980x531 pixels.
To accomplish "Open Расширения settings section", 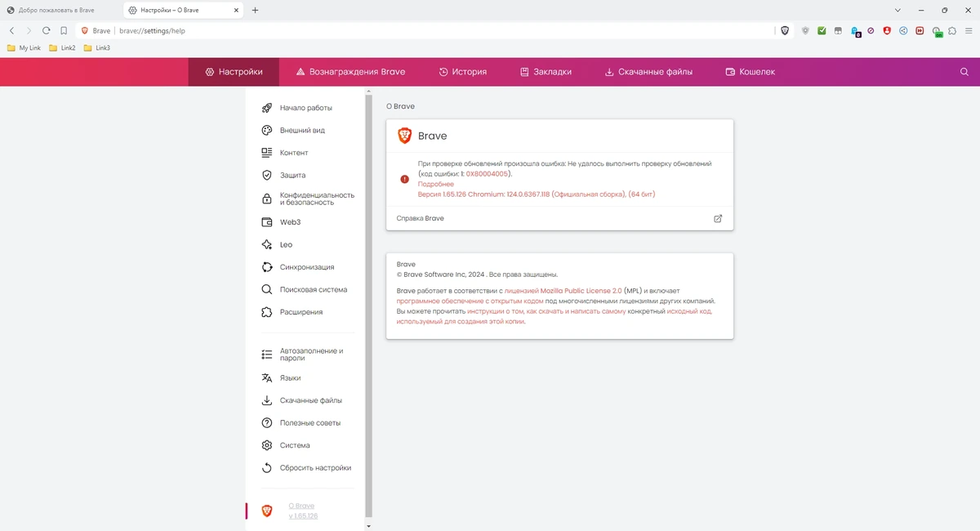I will point(301,312).
